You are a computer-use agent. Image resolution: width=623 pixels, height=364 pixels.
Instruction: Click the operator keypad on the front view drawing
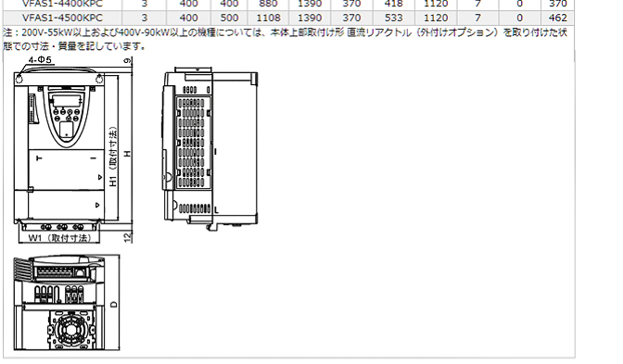click(67, 117)
